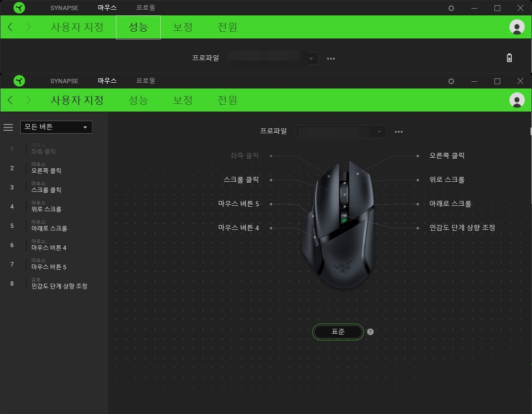The image size is (532, 414).
Task: Select list row 7 마우스 버튼 5
Action: coord(54,264)
